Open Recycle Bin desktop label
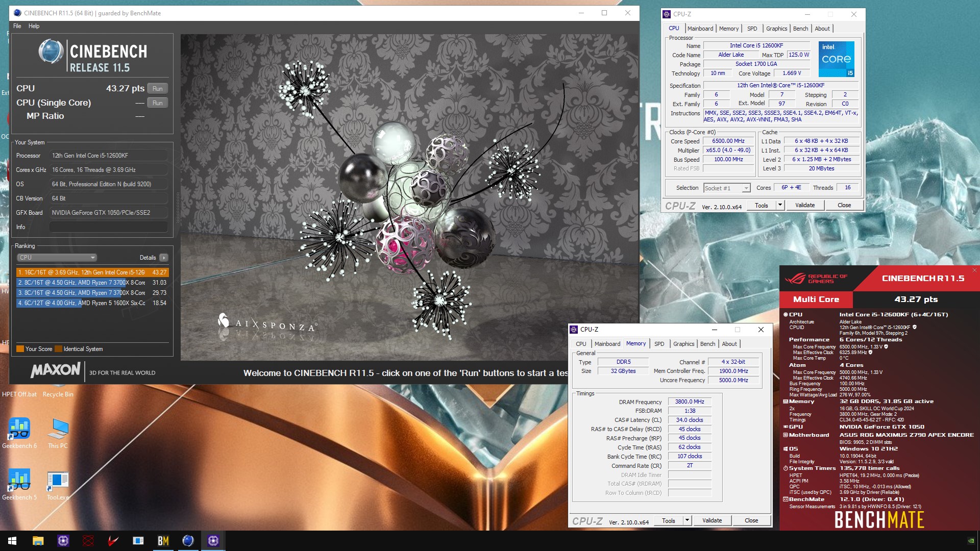The width and height of the screenshot is (980, 551). [x=58, y=394]
